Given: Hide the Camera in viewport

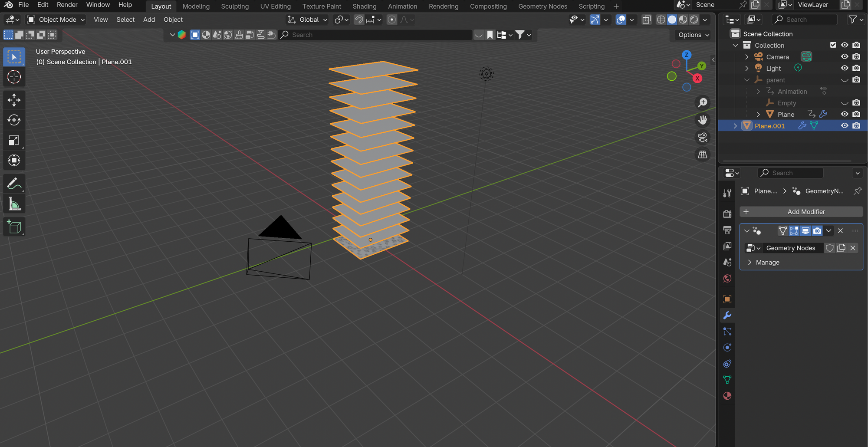Looking at the screenshot, I should [845, 57].
